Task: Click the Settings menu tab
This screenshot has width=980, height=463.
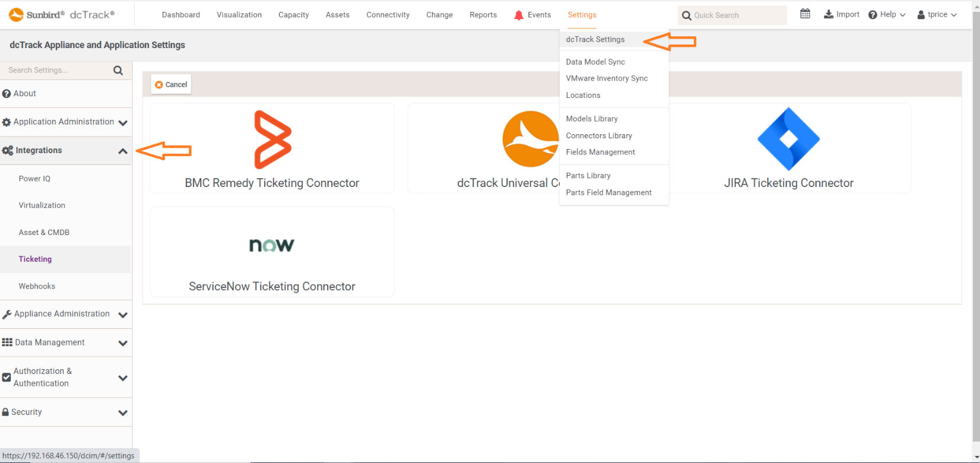Action: point(582,15)
